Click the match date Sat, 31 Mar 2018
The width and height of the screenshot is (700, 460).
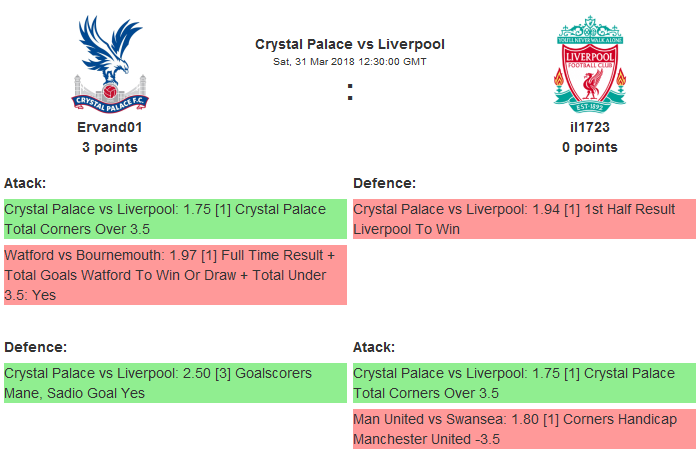click(x=350, y=62)
